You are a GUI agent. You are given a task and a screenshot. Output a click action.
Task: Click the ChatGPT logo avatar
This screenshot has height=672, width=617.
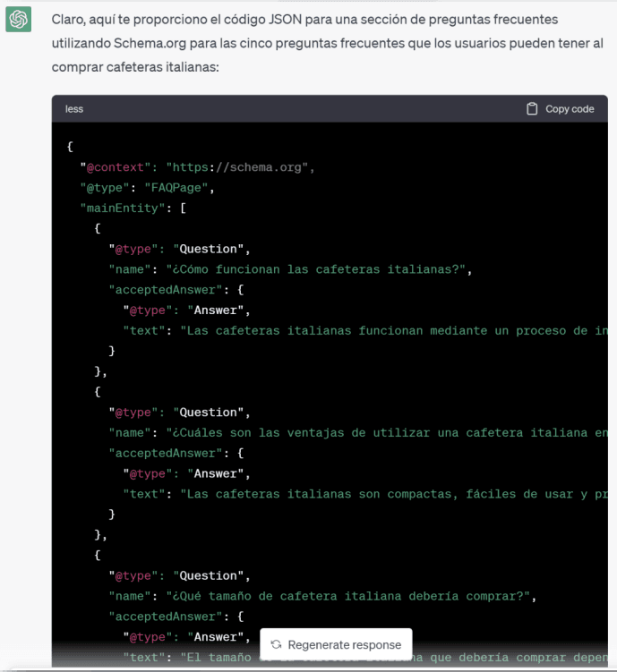[19, 19]
